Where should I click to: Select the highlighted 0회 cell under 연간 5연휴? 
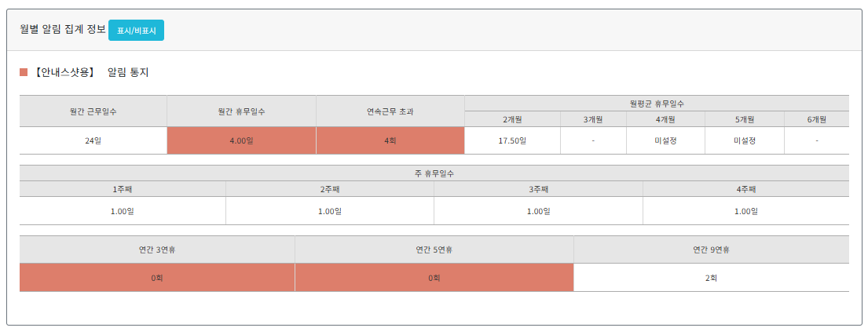(x=434, y=278)
